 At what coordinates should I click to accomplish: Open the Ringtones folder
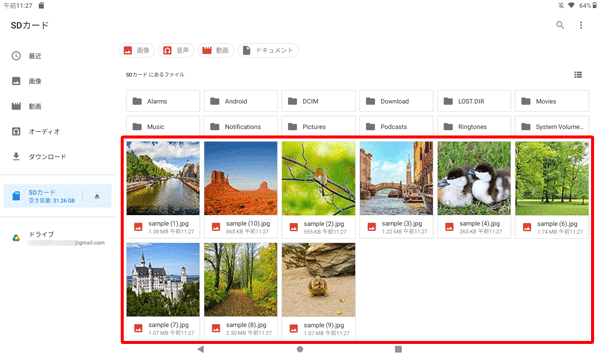[474, 125]
